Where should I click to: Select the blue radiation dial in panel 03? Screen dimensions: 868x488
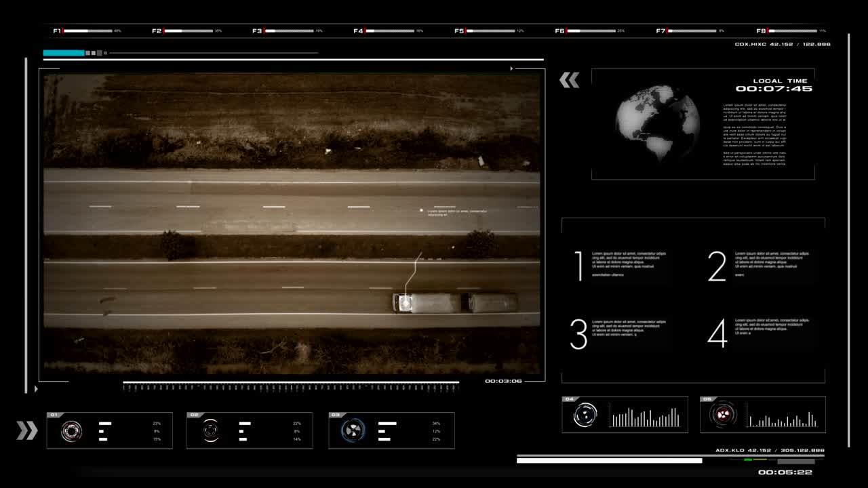352,430
